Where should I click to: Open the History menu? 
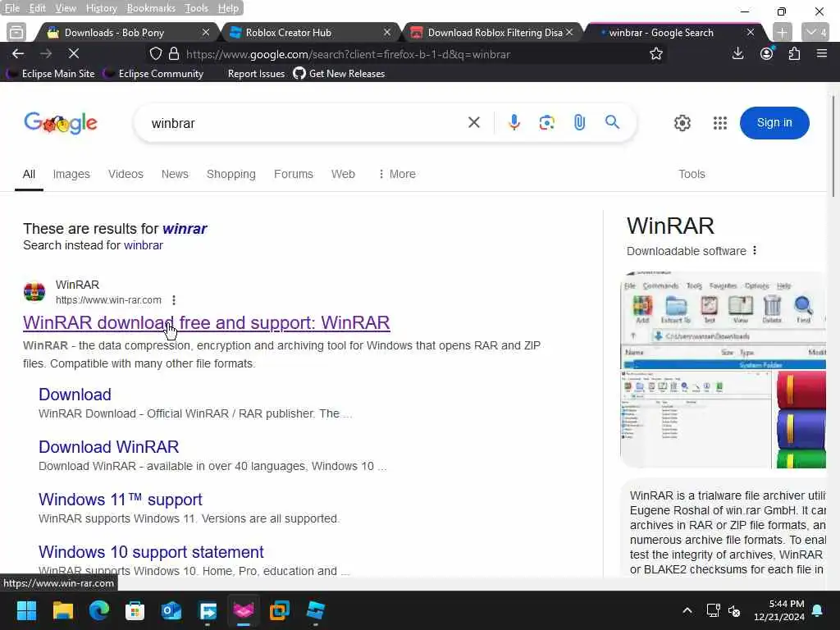coord(101,8)
